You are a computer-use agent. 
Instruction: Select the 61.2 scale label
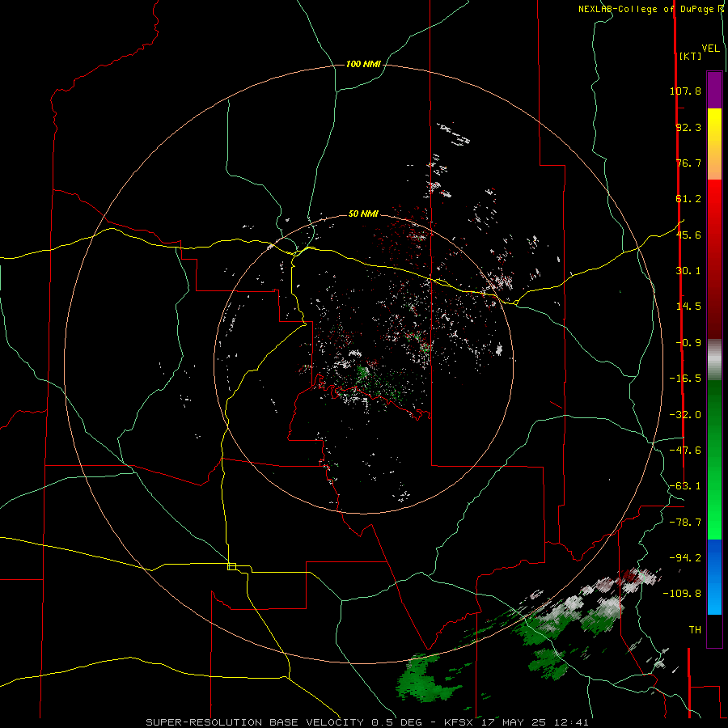688,199
